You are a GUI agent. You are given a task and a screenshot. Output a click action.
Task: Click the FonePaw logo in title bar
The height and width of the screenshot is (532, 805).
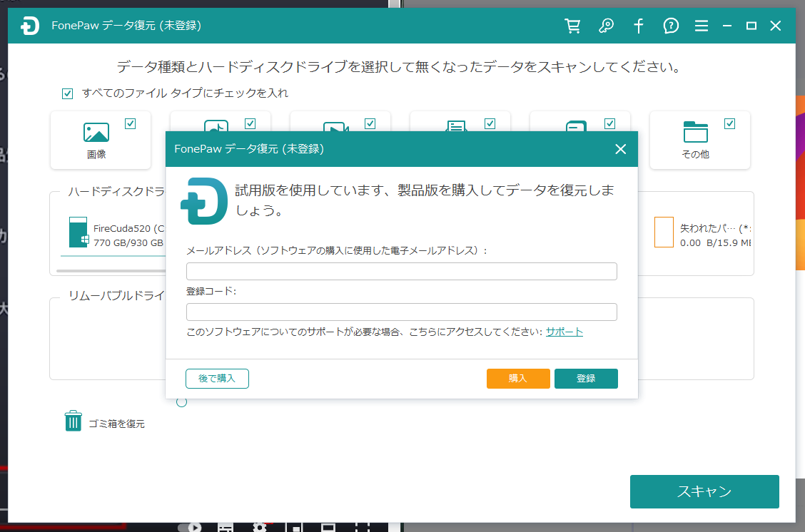coord(30,26)
